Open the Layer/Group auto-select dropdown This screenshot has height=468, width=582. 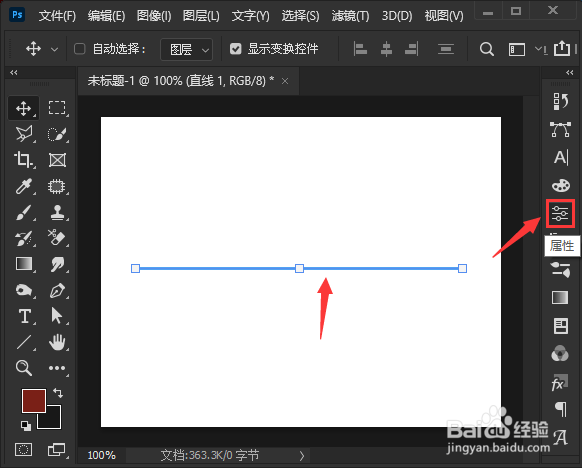(186, 49)
